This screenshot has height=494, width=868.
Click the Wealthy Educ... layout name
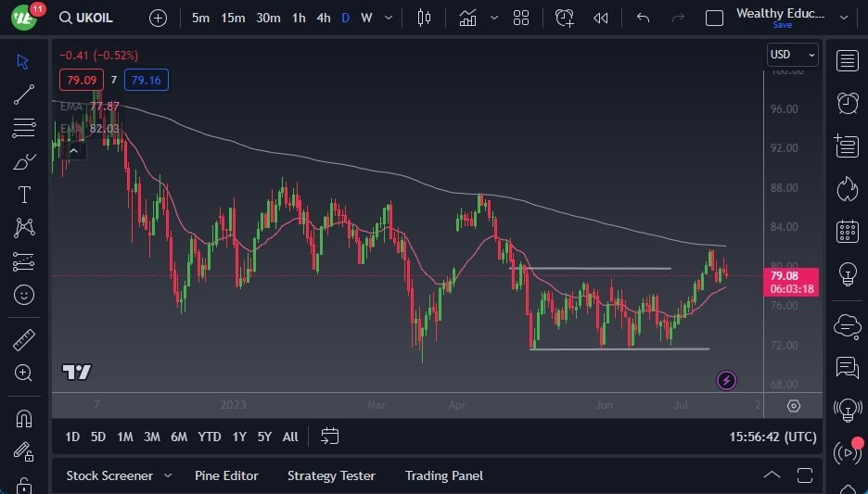point(780,13)
